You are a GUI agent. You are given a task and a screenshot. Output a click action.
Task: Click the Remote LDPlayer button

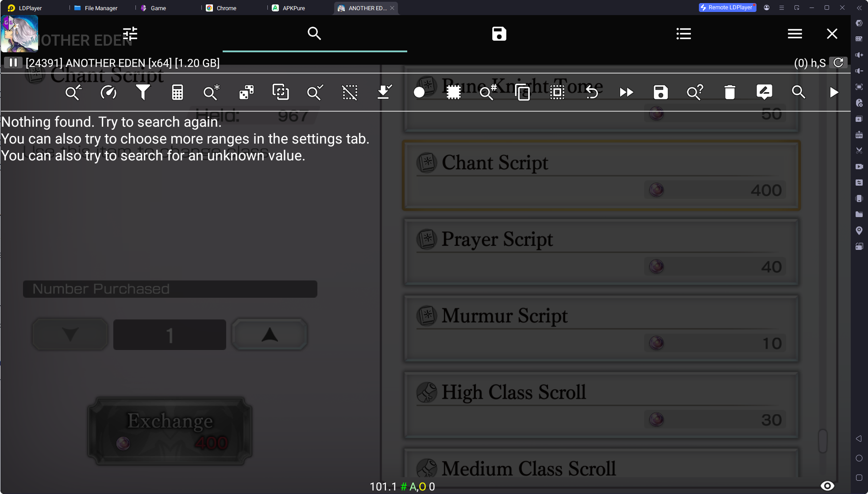pyautogui.click(x=727, y=8)
